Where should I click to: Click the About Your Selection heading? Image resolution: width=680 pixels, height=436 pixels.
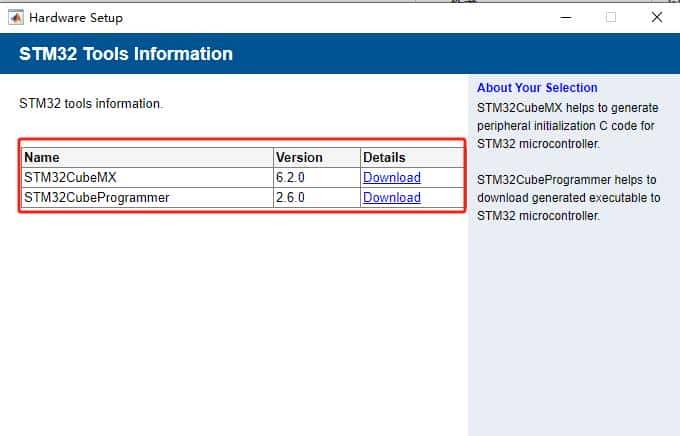[537, 88]
